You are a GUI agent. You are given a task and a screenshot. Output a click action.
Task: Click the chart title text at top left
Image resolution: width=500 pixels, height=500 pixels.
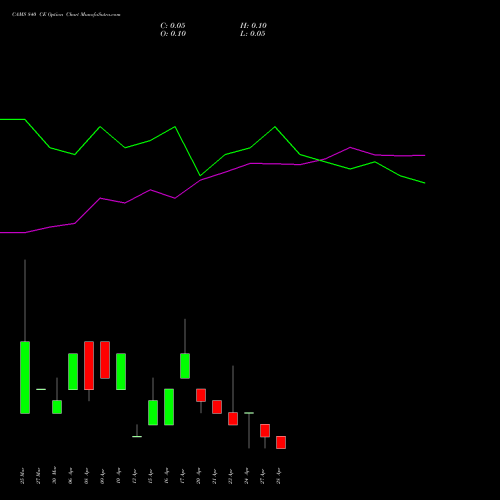(x=66, y=15)
